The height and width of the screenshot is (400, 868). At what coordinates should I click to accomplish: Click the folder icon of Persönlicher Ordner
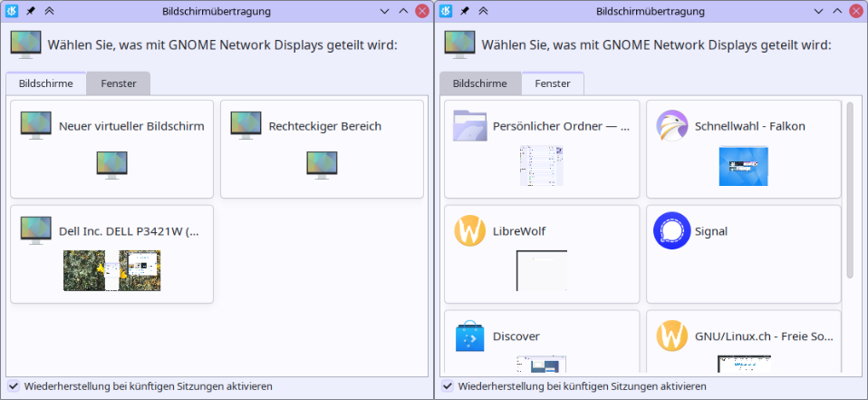click(x=469, y=126)
